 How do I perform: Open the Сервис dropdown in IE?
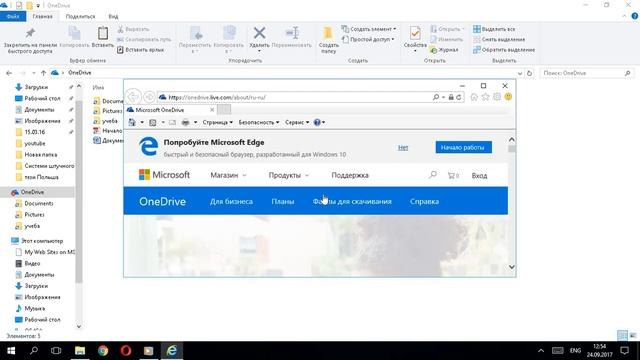coord(297,122)
